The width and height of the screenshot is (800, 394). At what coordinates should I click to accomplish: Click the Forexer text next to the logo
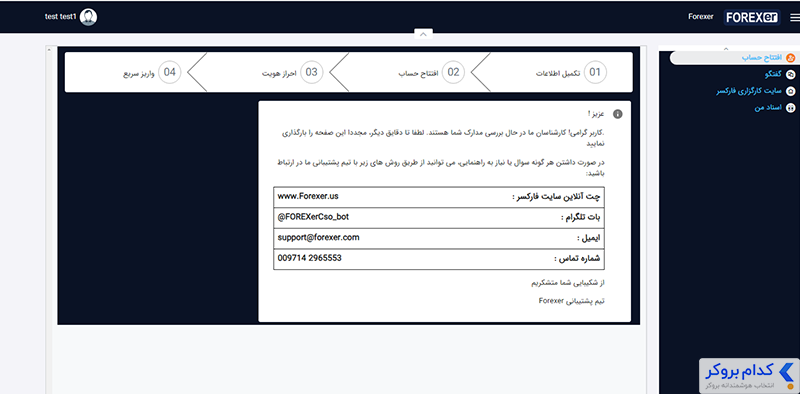[701, 17]
